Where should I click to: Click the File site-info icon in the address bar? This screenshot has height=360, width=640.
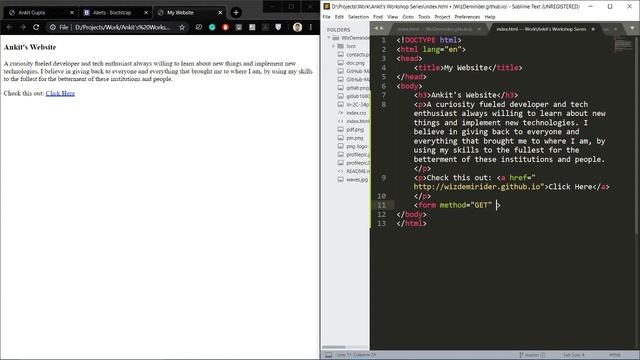tap(53, 27)
